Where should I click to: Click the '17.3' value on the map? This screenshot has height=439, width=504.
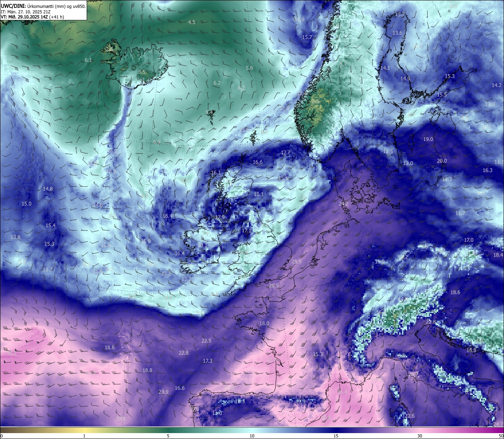(x=208, y=361)
